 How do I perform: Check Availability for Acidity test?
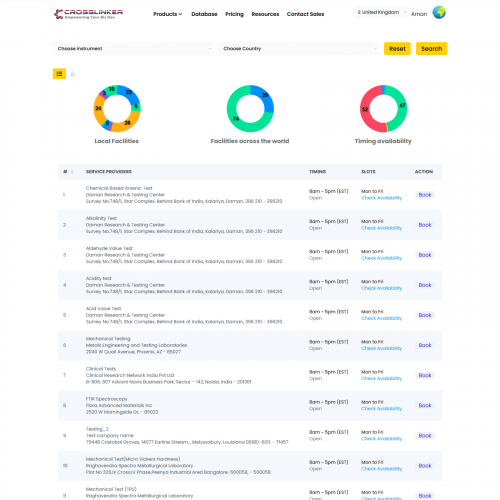pos(381,288)
